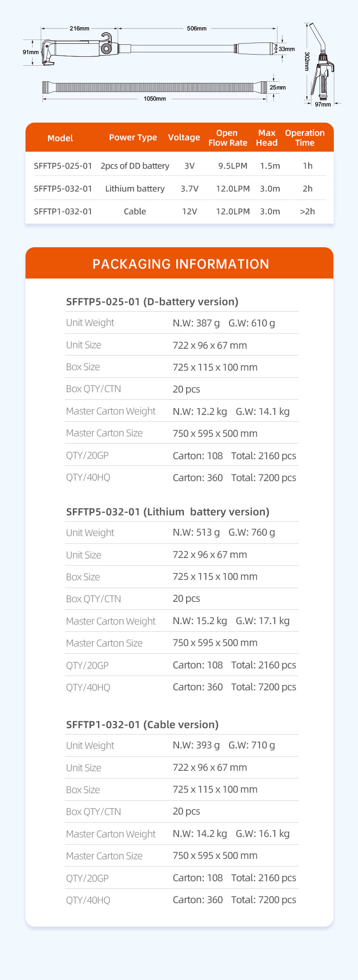Select the 1050mm hose length label
358x980 pixels.
154,99
